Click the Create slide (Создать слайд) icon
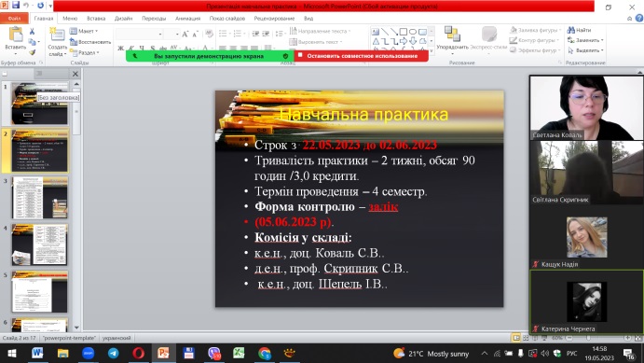The width and height of the screenshot is (644, 363). tap(57, 35)
